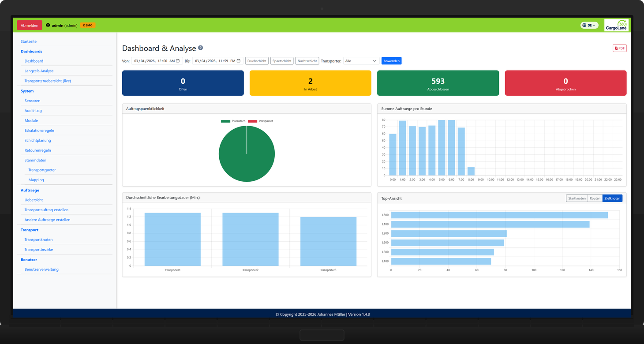The width and height of the screenshot is (644, 344).
Task: Export the dashboard as PDF
Action: pyautogui.click(x=619, y=48)
